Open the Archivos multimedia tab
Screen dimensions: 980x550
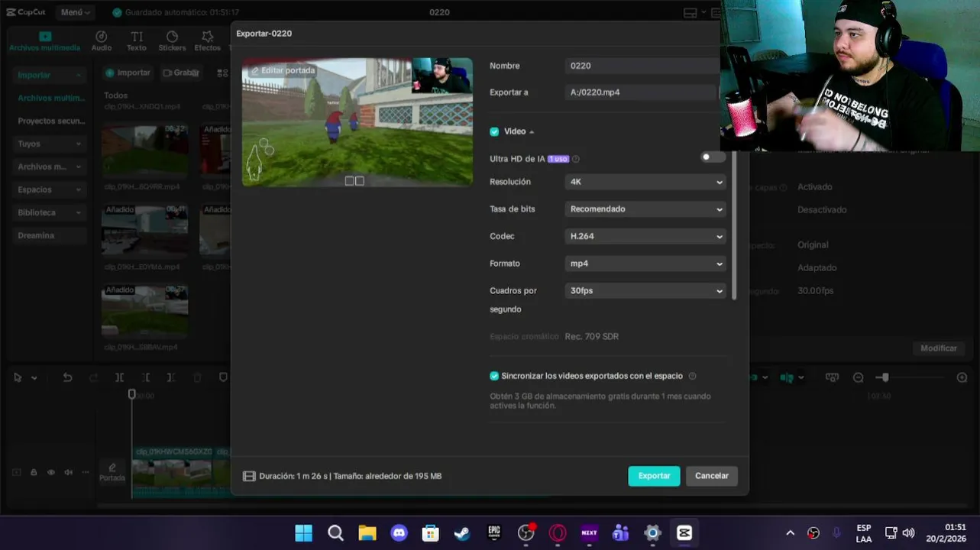pos(44,41)
